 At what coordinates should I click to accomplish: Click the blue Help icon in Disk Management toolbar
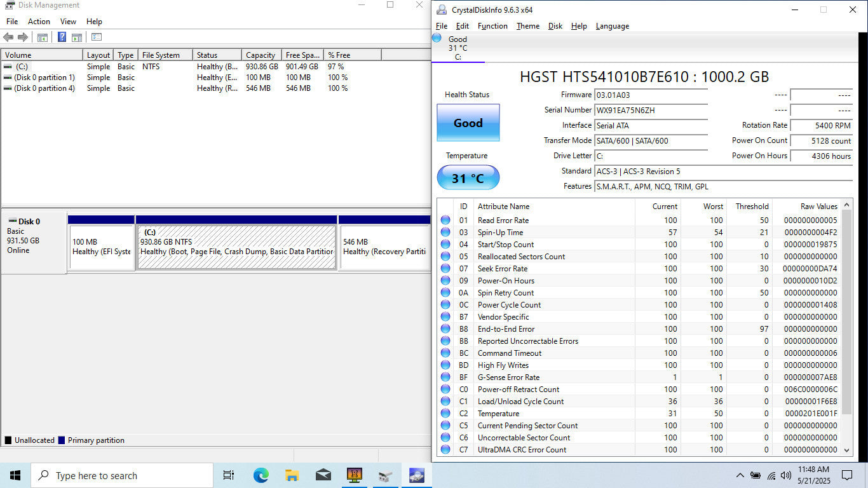tap(62, 37)
